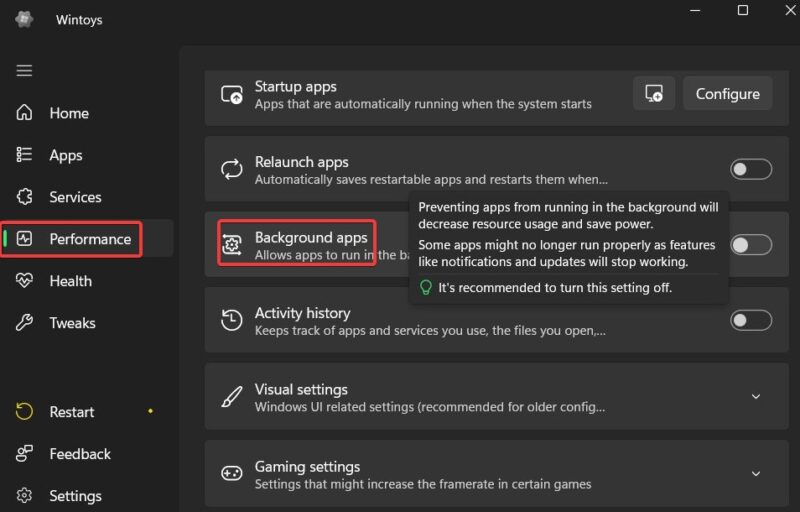Click the Home house icon
800x512 pixels.
(24, 113)
